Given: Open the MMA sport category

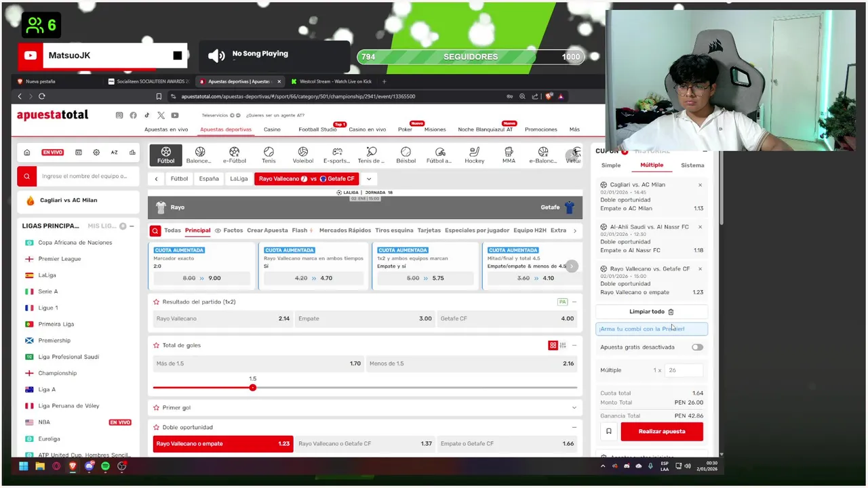Looking at the screenshot, I should click(x=509, y=155).
